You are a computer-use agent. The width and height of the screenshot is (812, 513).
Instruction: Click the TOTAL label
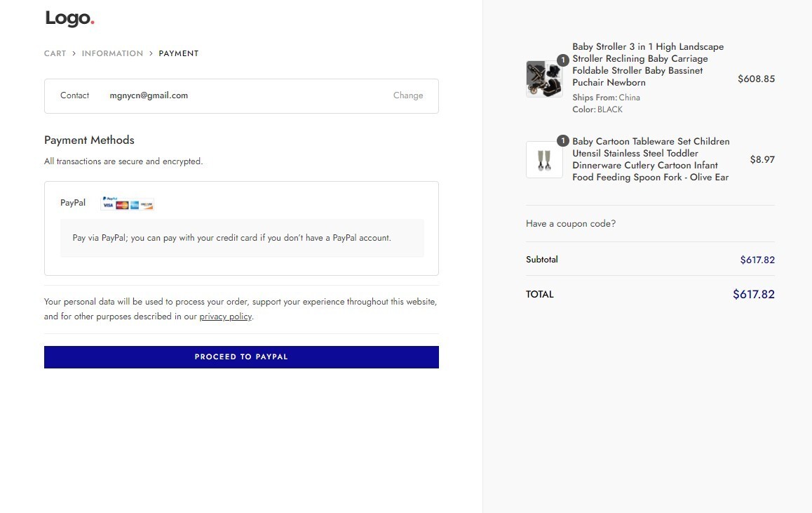point(540,294)
